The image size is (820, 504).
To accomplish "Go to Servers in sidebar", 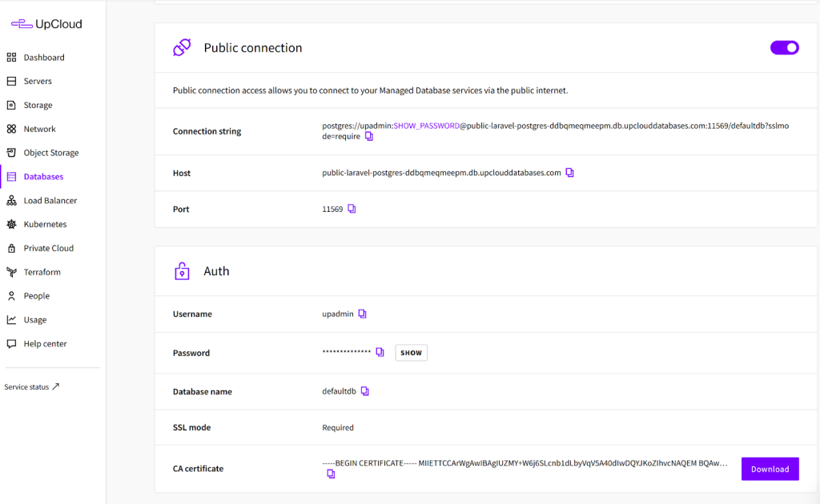I will tap(37, 82).
